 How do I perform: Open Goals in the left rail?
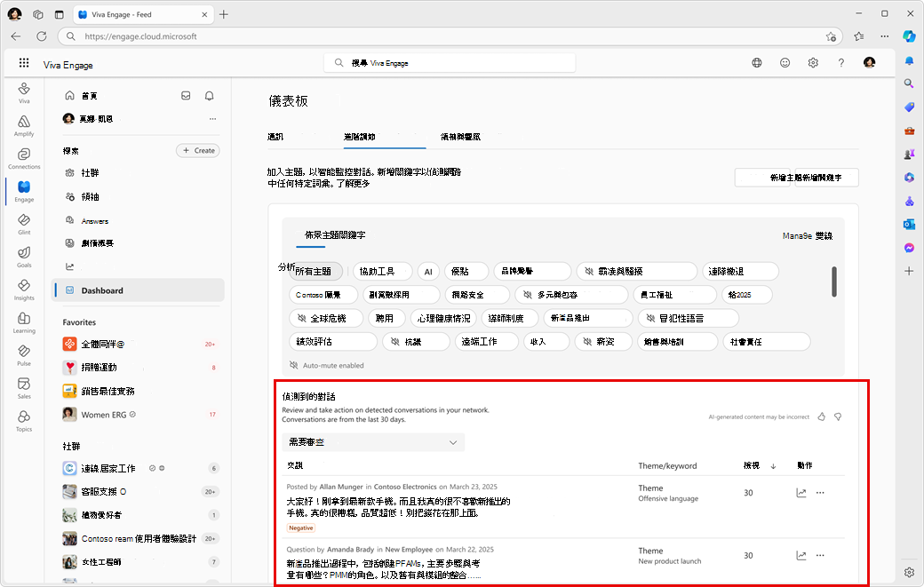click(24, 258)
